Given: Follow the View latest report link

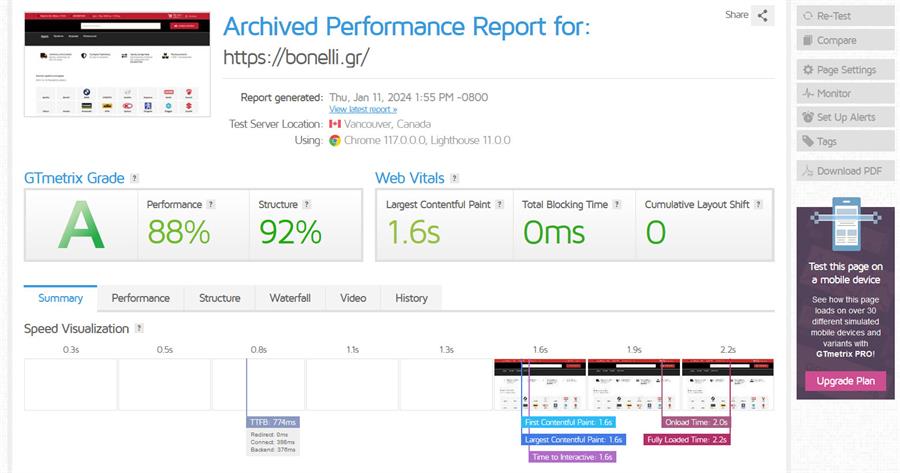Looking at the screenshot, I should click(363, 109).
